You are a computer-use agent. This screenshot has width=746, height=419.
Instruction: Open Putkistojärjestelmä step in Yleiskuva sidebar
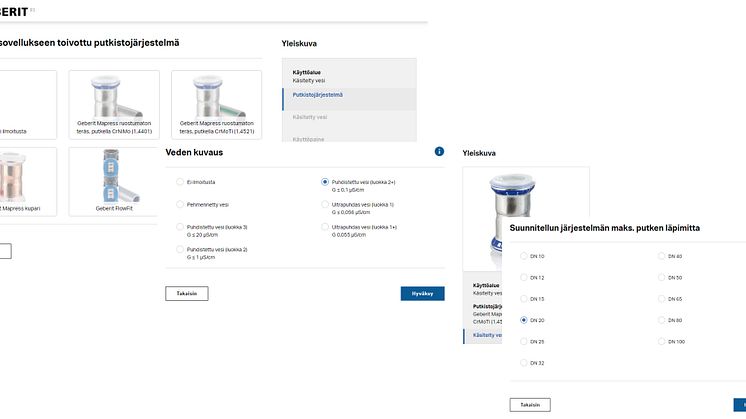pyautogui.click(x=350, y=95)
